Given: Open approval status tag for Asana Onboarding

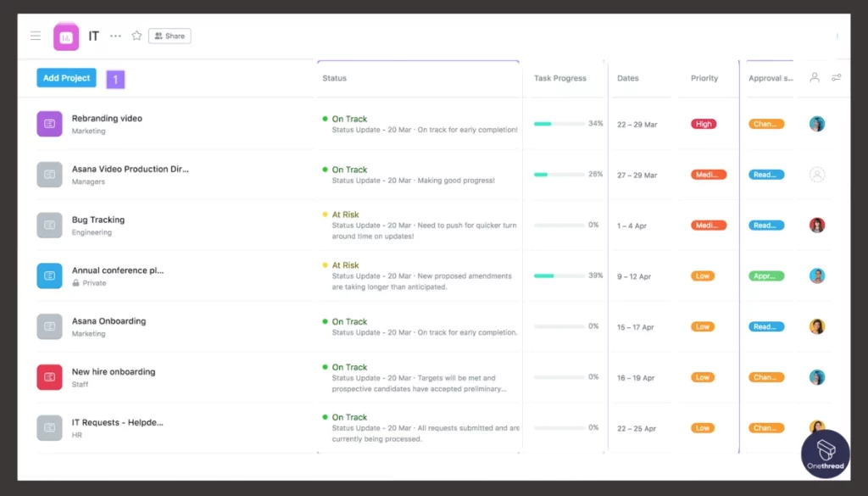Looking at the screenshot, I should [766, 326].
